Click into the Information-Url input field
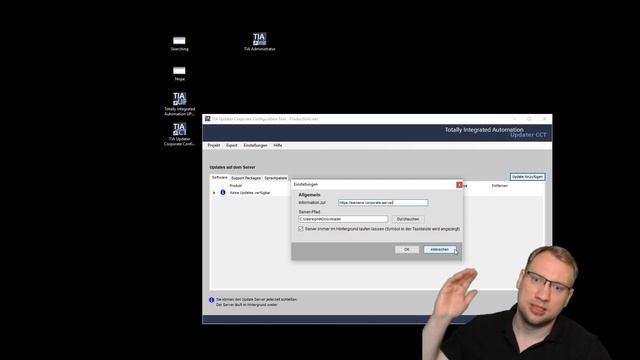 tap(383, 202)
